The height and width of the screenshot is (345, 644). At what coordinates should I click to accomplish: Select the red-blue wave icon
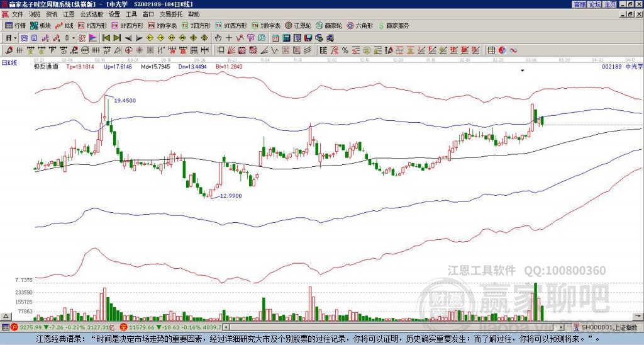click(513, 50)
